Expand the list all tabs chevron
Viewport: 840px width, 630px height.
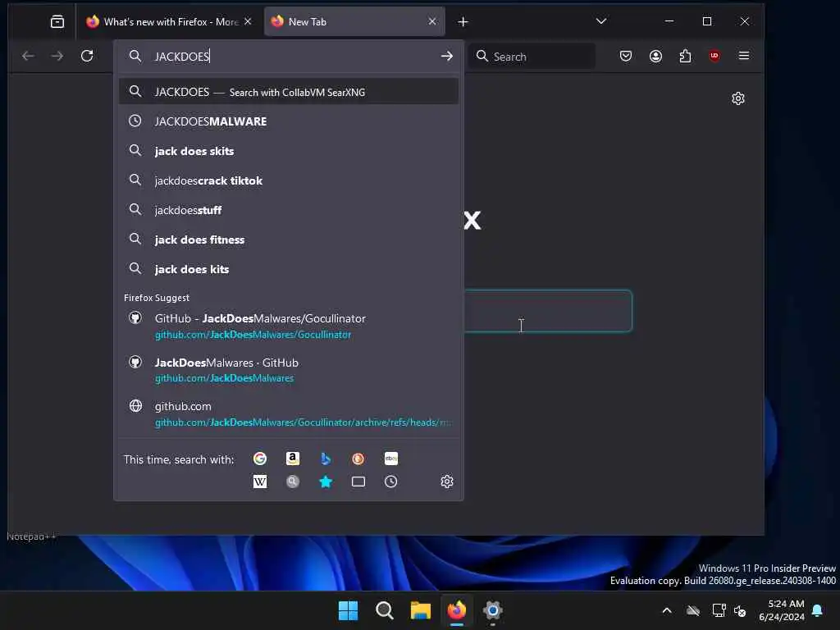click(601, 21)
